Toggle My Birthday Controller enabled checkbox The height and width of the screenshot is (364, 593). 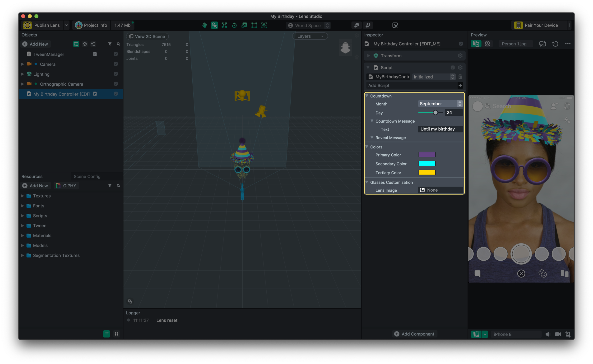coord(116,94)
